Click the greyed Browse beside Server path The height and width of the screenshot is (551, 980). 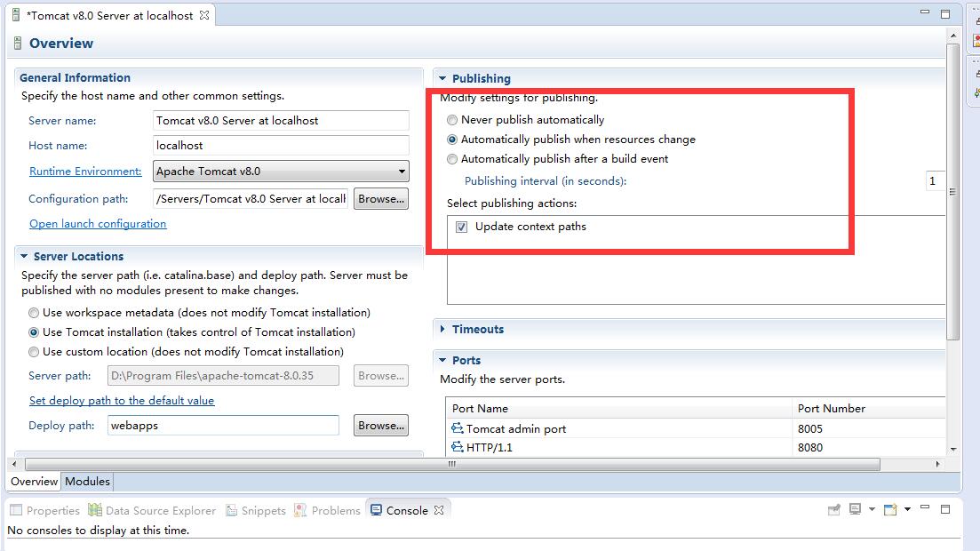coord(380,376)
